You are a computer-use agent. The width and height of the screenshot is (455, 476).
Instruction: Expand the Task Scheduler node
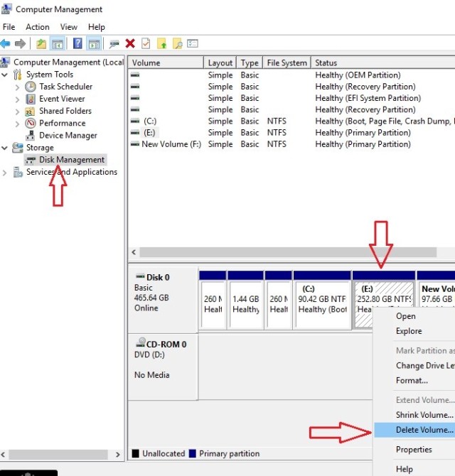pyautogui.click(x=17, y=87)
